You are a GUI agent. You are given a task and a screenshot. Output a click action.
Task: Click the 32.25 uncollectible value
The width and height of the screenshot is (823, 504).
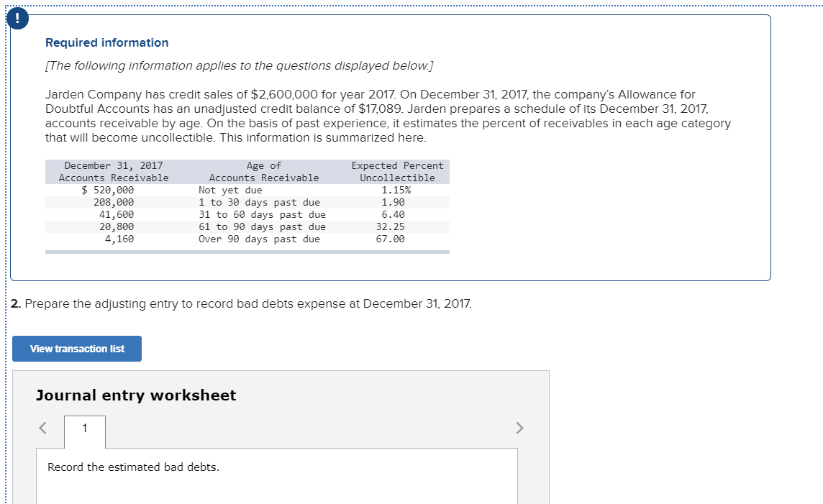(391, 226)
